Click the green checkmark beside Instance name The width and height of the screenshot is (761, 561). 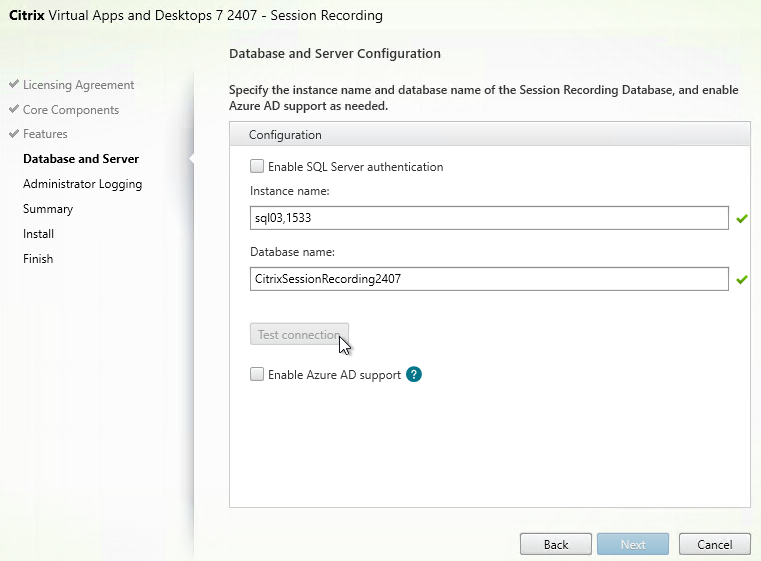coord(742,219)
